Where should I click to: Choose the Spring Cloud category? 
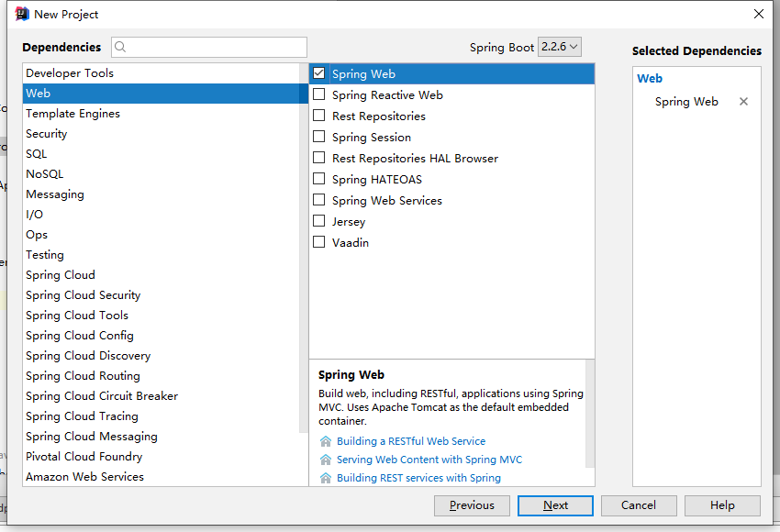(162, 275)
